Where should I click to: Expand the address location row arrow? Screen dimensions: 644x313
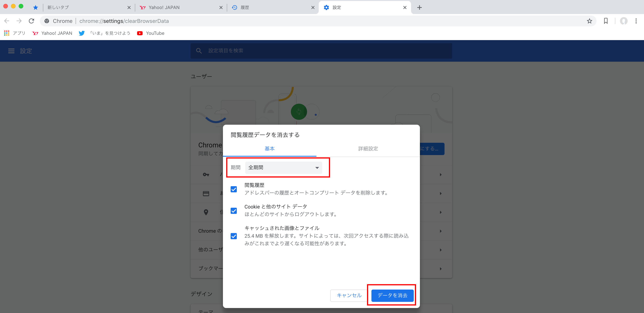[440, 212]
